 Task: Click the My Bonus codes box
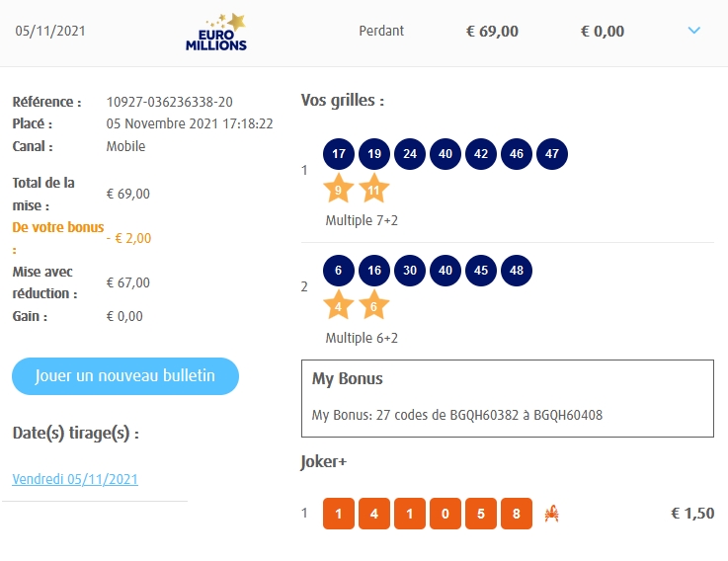coord(507,398)
